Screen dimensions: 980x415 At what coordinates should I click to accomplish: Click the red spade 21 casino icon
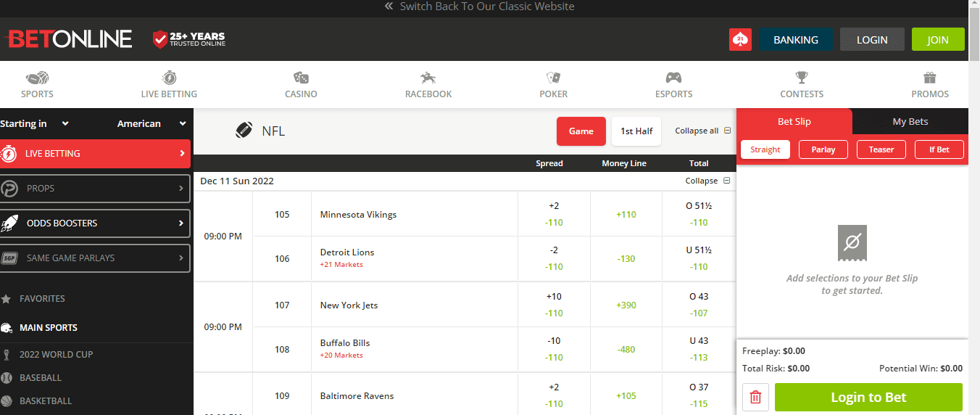click(740, 39)
